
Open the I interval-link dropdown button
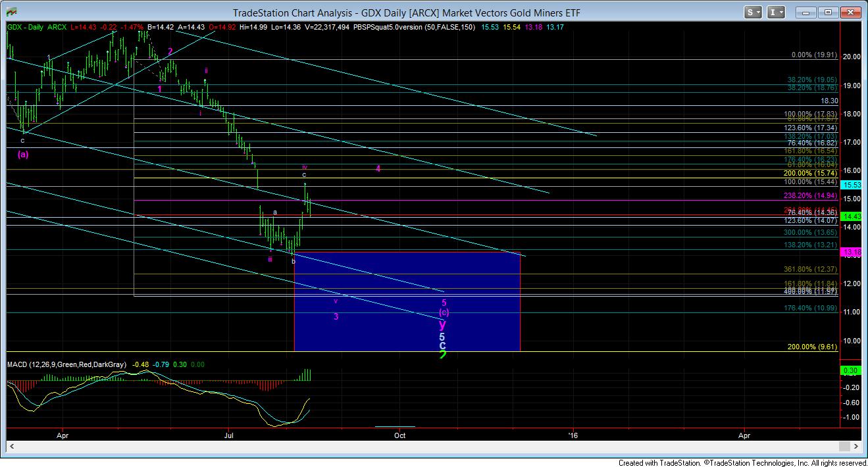click(x=776, y=12)
